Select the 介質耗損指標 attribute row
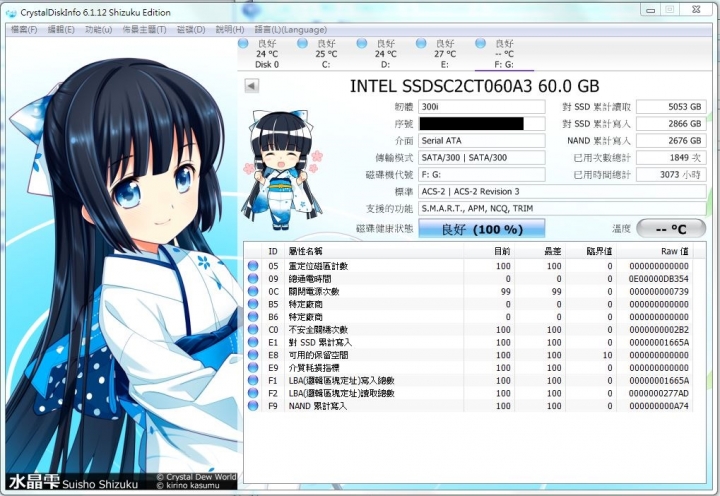 pos(468,367)
